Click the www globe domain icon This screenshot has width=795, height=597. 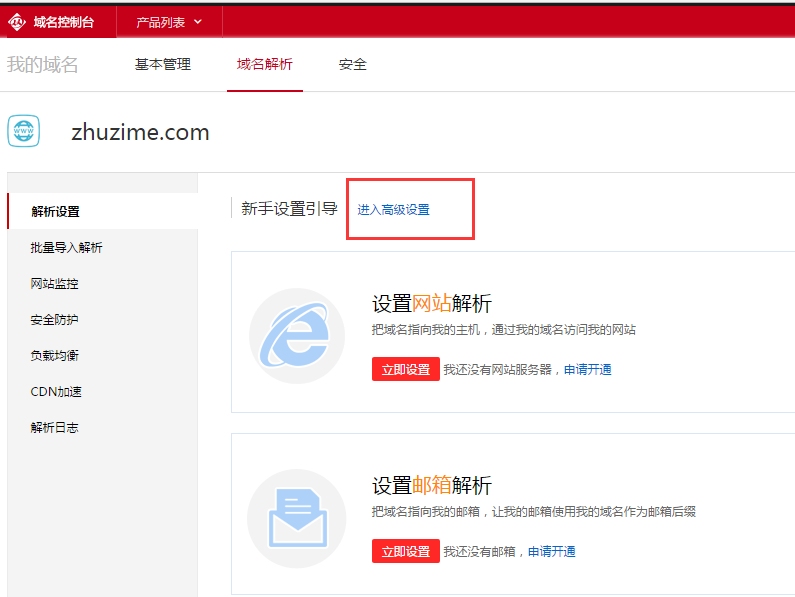(23, 131)
